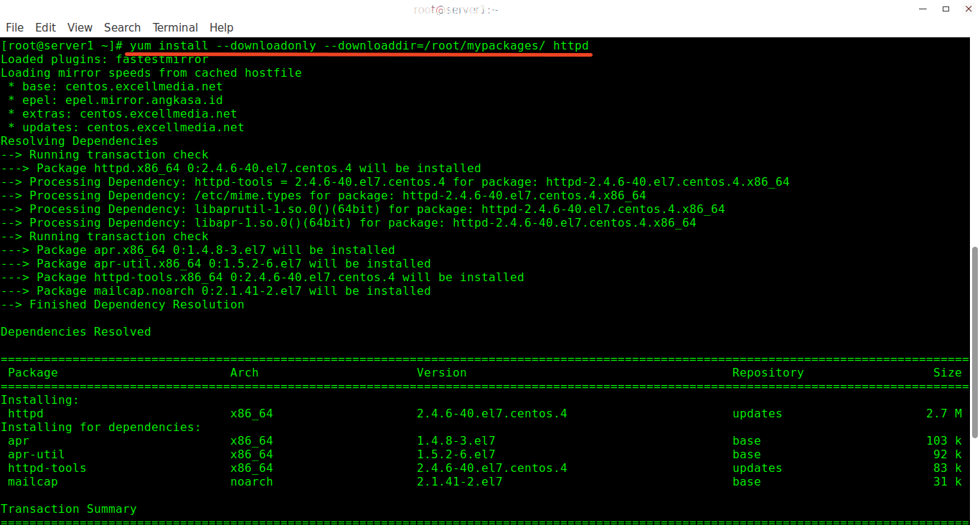This screenshot has width=980, height=525.
Task: Select the Transaction Summary heading
Action: pyautogui.click(x=68, y=509)
